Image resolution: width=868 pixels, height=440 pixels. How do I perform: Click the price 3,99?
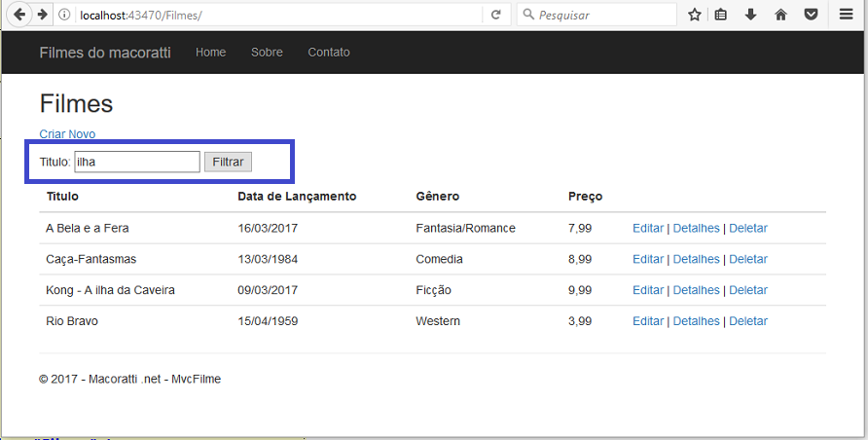point(580,321)
